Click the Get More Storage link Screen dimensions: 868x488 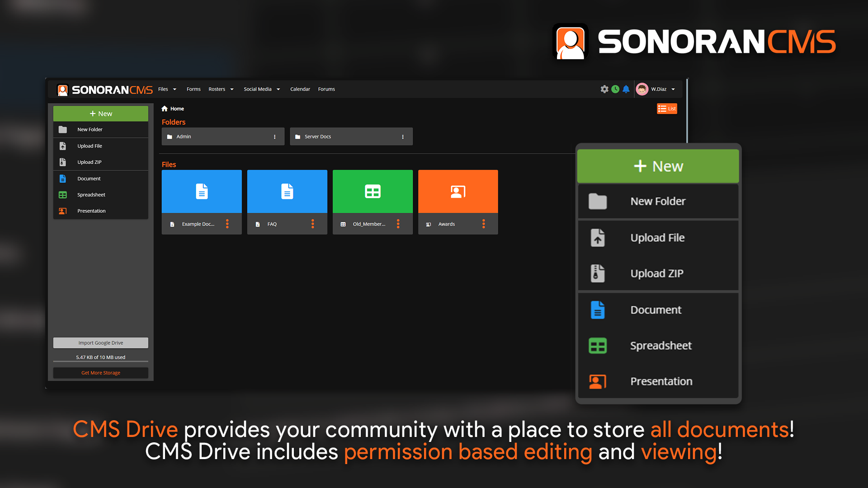100,373
